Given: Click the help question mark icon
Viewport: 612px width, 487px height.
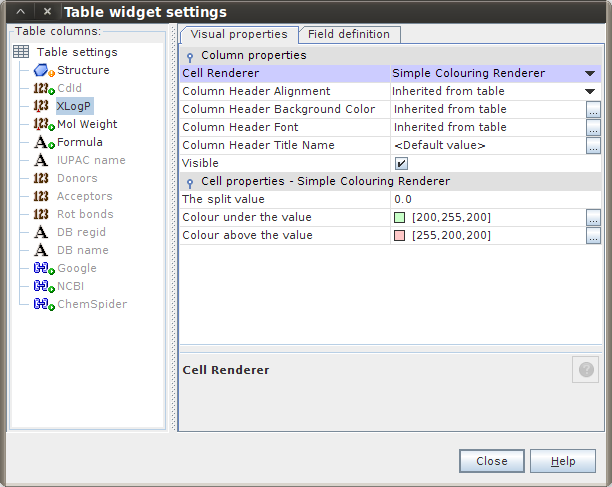Looking at the screenshot, I should 585,370.
